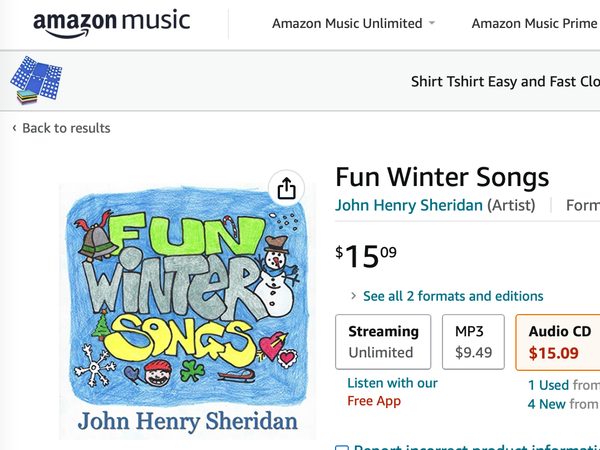Click the back chevron beside Back to results
Image resolution: width=600 pixels, height=450 pixels.
point(15,128)
